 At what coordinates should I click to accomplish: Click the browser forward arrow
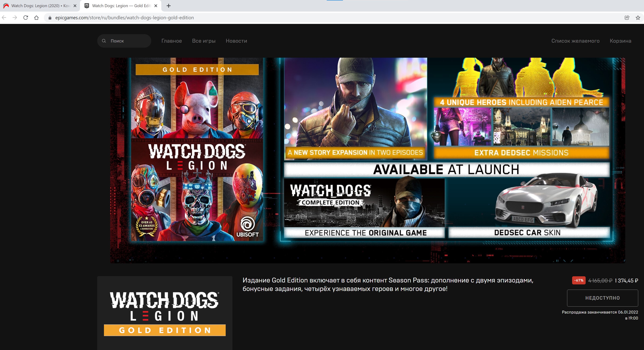point(15,18)
